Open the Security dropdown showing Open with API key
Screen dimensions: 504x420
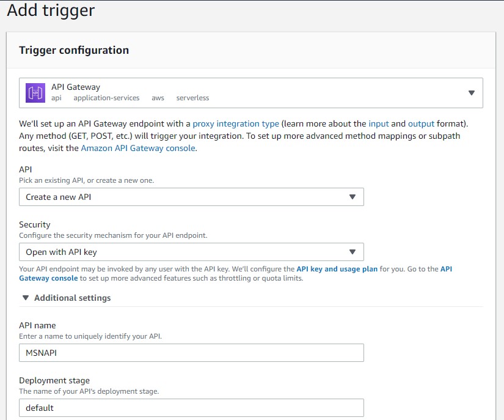(191, 252)
